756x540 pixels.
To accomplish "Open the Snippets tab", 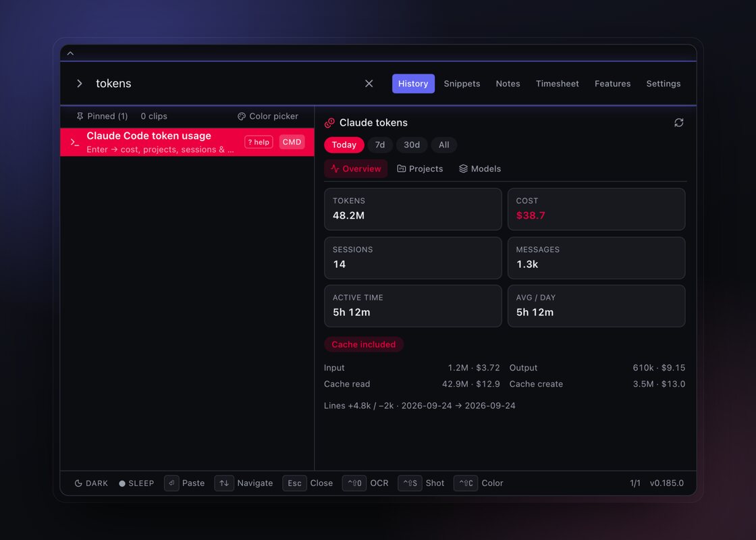I will pos(462,84).
